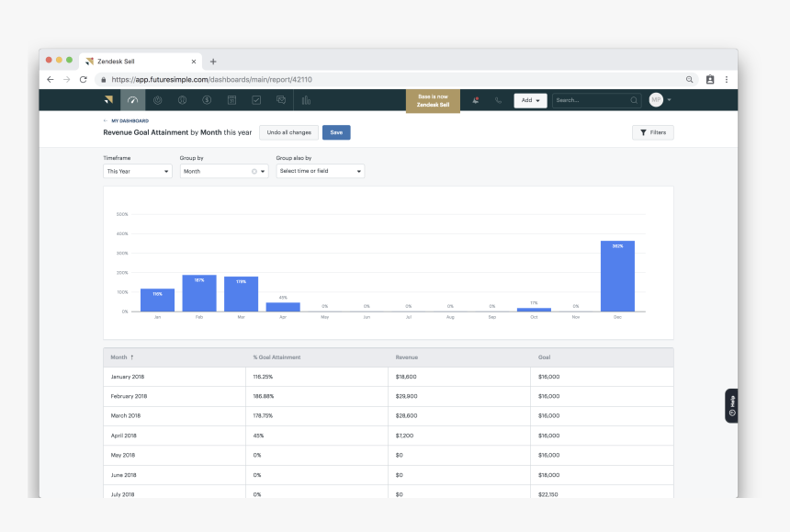Open the Dashboard gauge icon
The width and height of the screenshot is (790, 532).
(x=132, y=100)
